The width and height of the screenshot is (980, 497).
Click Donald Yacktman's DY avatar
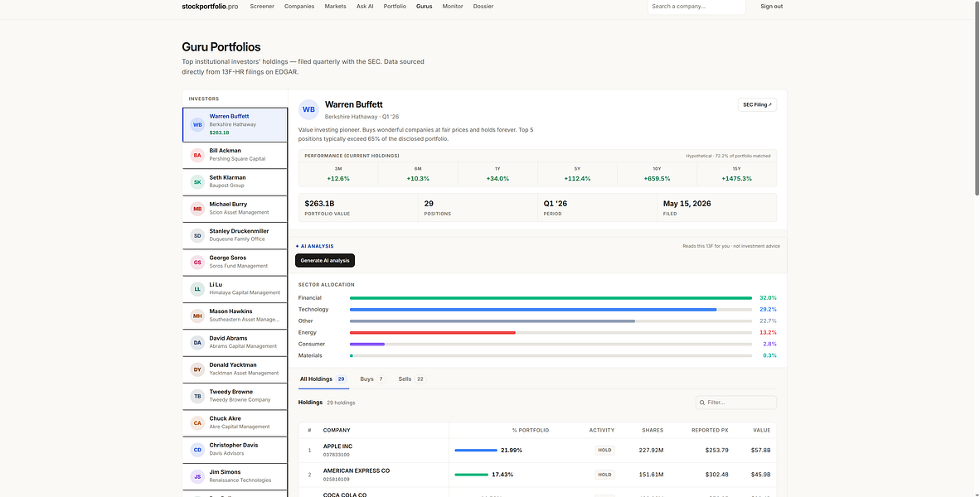click(x=197, y=369)
